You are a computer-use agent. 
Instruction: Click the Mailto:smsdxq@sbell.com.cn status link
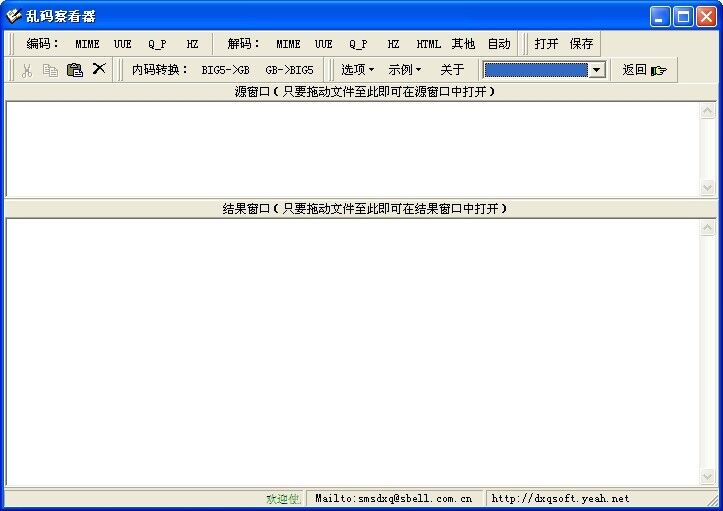393,499
